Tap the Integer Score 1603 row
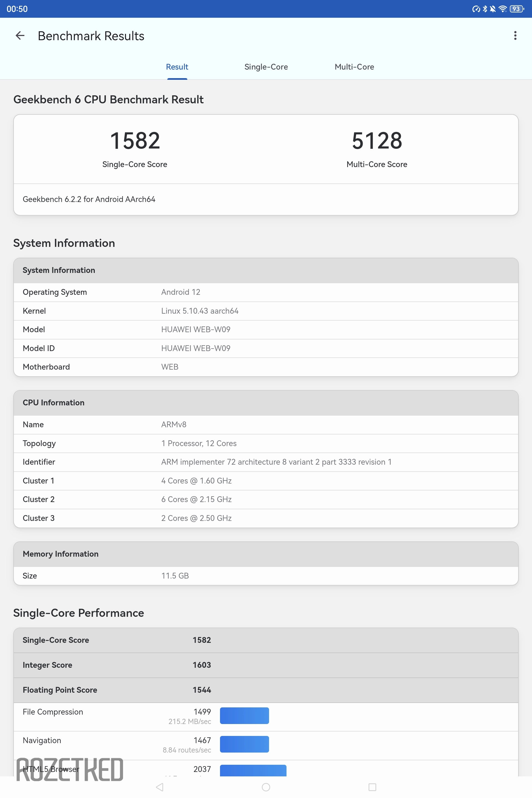This screenshot has height=798, width=532. [266, 665]
